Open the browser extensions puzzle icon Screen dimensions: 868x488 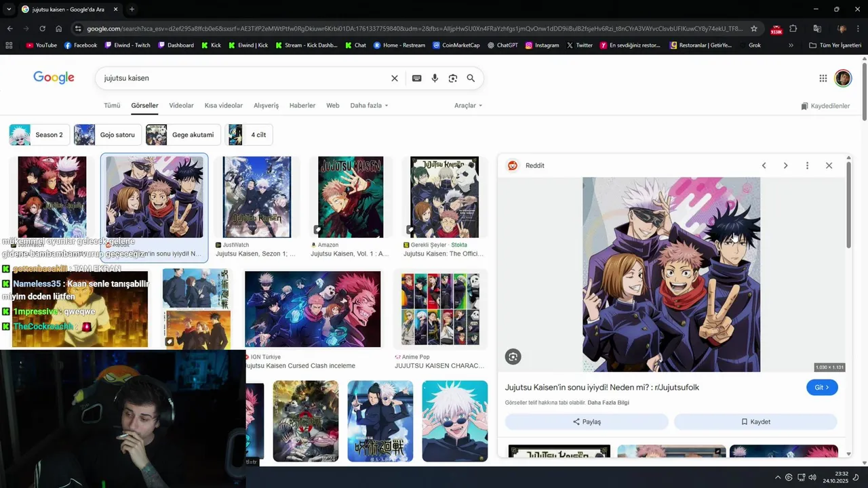click(x=793, y=28)
